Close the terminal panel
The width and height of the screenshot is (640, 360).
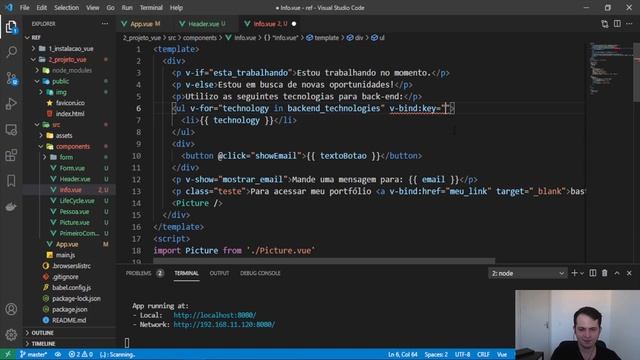tap(629, 273)
